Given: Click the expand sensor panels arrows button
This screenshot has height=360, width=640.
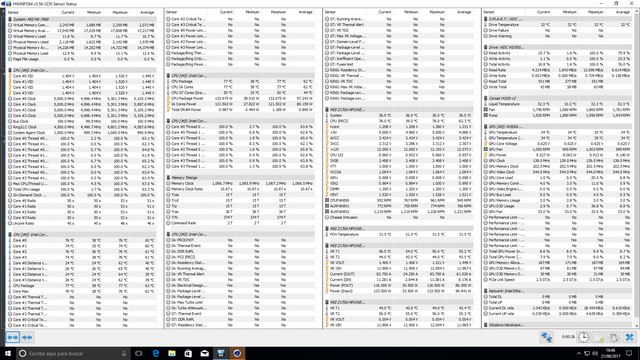Looking at the screenshot, I should tap(13, 338).
